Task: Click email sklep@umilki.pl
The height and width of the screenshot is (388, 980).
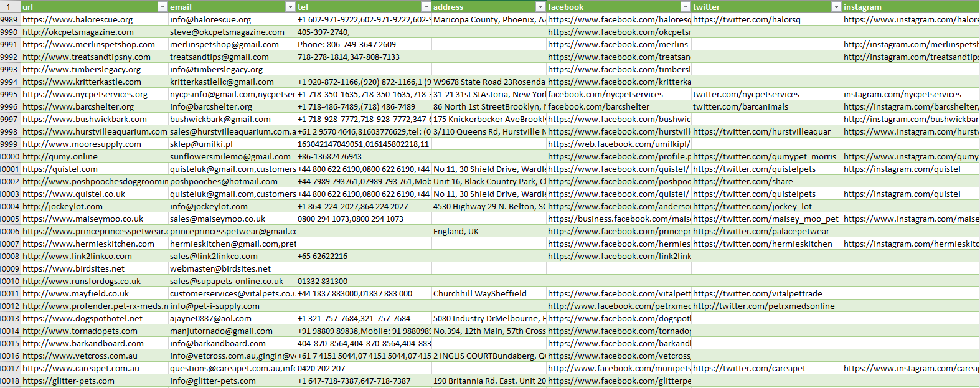Action: [x=232, y=144]
